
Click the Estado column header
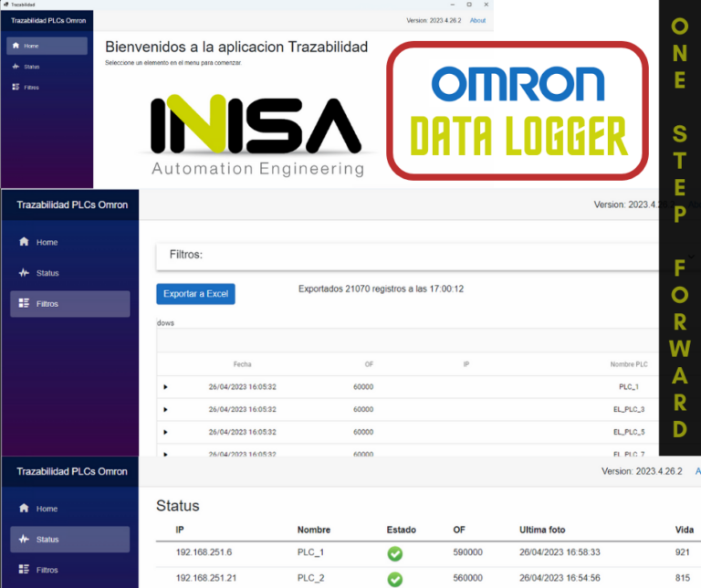pos(401,530)
